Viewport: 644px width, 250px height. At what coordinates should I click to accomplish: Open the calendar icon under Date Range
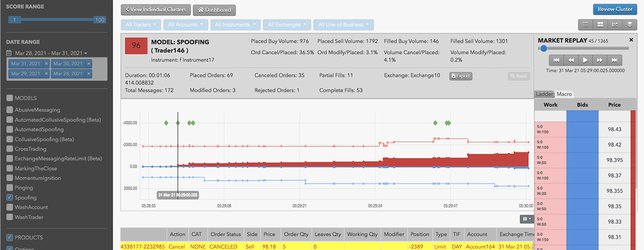[x=9, y=53]
